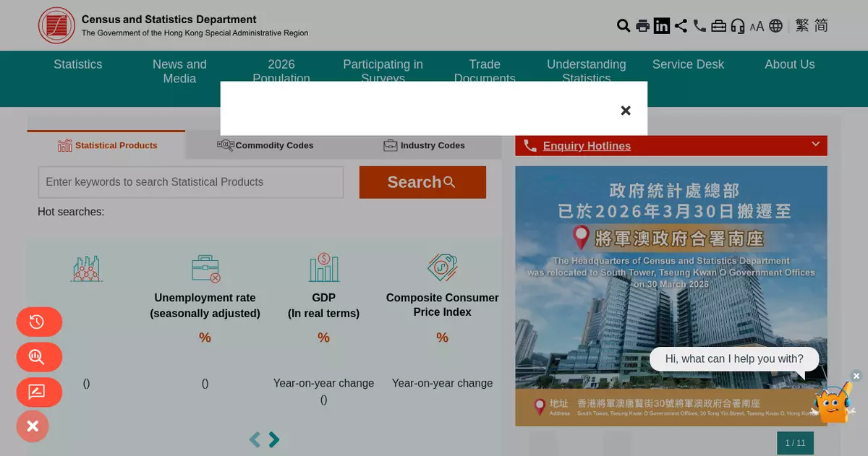The image size is (868, 456).
Task: Open the site search magnifier icon
Action: (x=624, y=26)
